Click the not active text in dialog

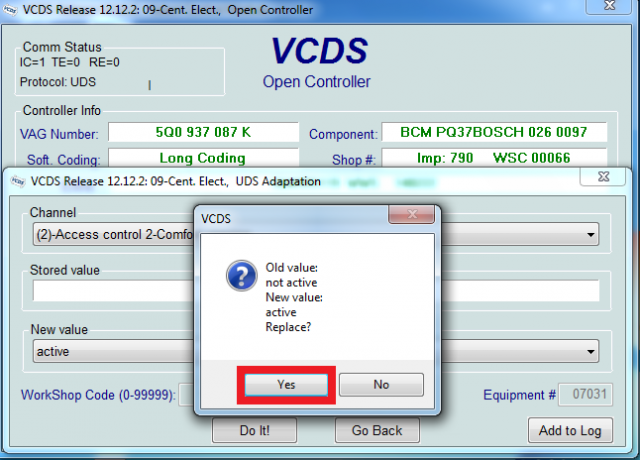click(291, 282)
